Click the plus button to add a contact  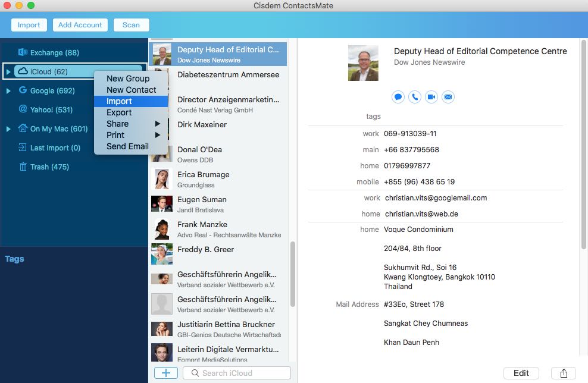166,373
